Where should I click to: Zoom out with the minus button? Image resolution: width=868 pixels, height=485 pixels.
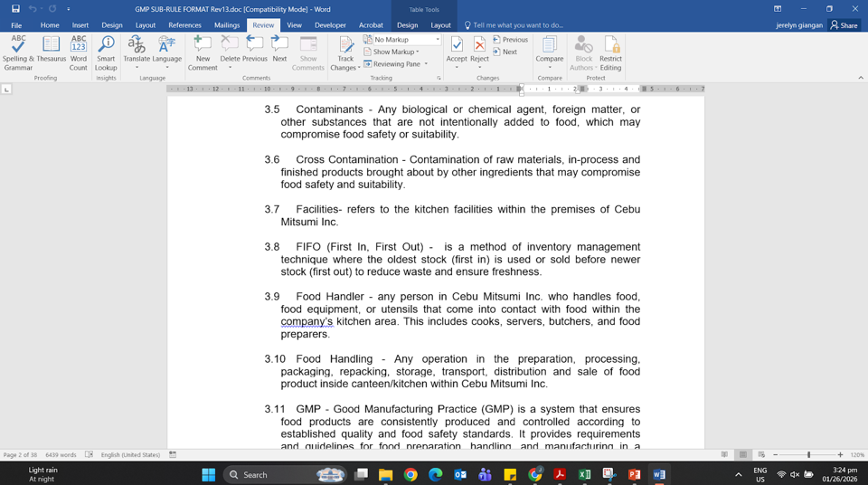coord(776,455)
